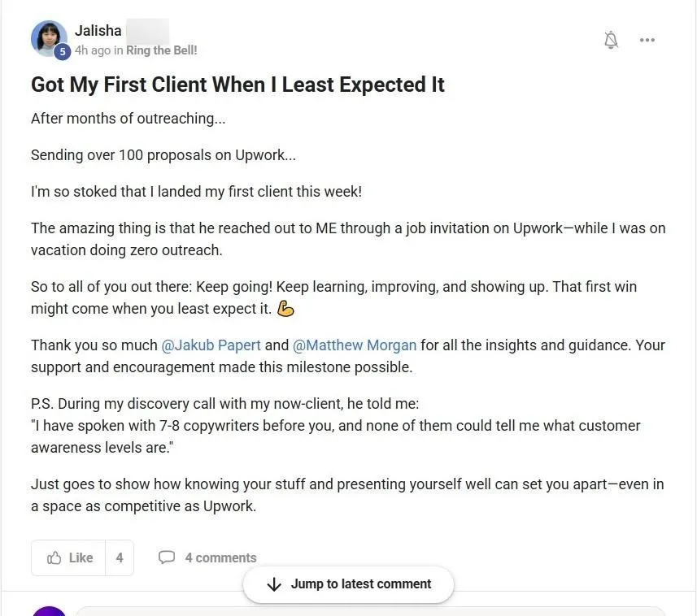
Task: Click the down arrow on Jump button
Action: [x=274, y=584]
